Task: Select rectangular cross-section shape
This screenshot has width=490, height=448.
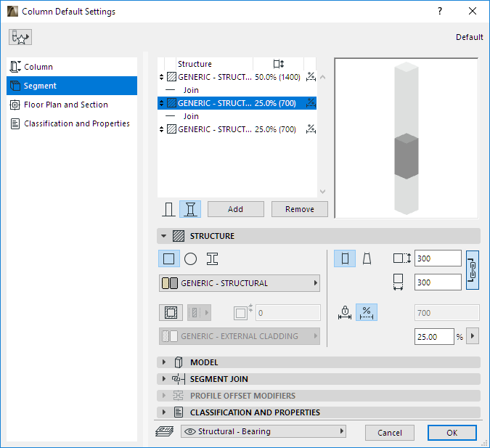Action: 169,258
